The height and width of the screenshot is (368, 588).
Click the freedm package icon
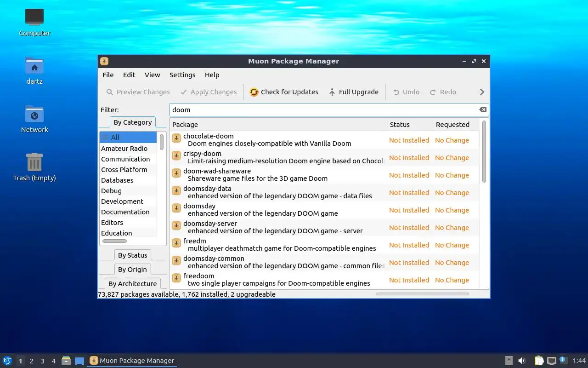pos(176,243)
